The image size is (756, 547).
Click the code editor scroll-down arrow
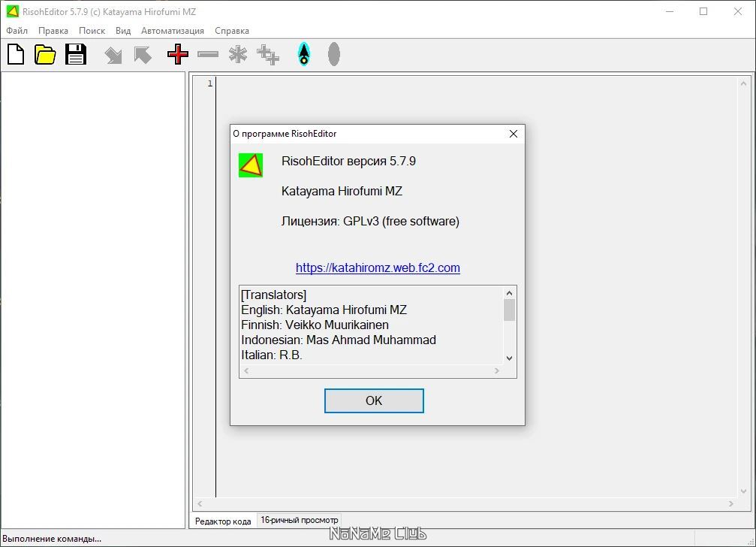click(x=743, y=491)
